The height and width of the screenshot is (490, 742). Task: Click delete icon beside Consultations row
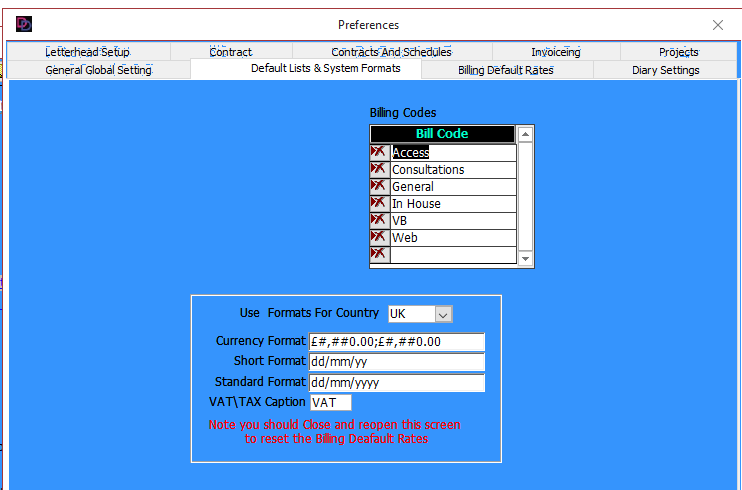(x=380, y=169)
